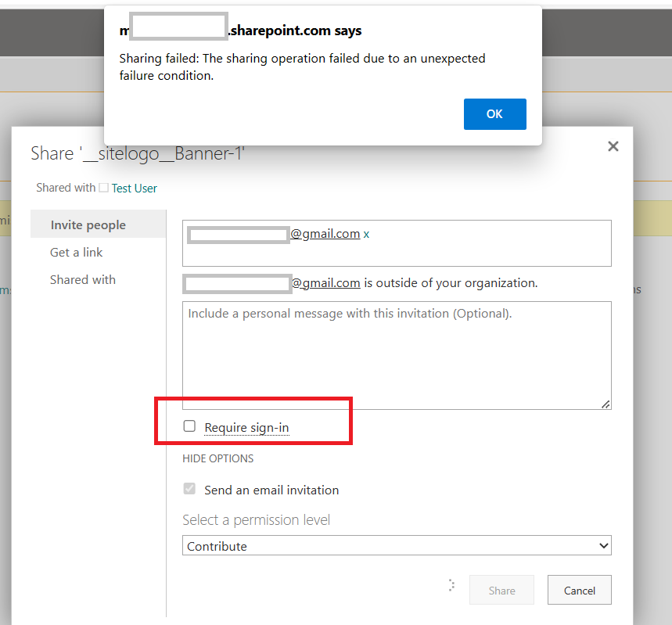Click the resize grip on the message box
Viewport: 672px width, 625px height.
[605, 404]
